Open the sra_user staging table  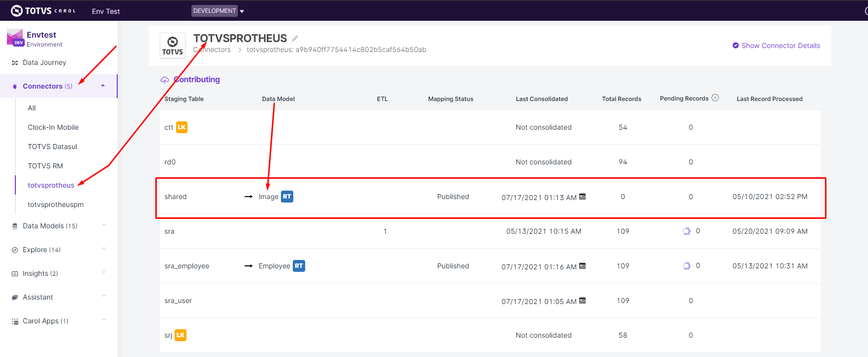178,301
